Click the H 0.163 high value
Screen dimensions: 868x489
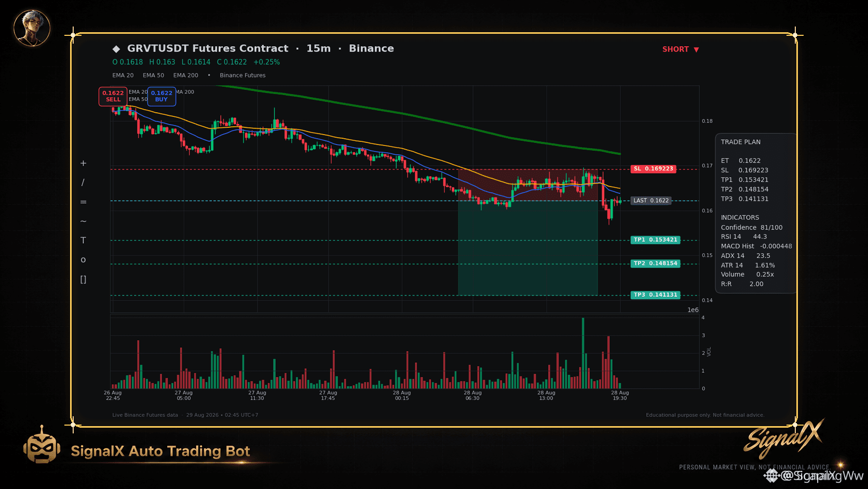click(162, 62)
